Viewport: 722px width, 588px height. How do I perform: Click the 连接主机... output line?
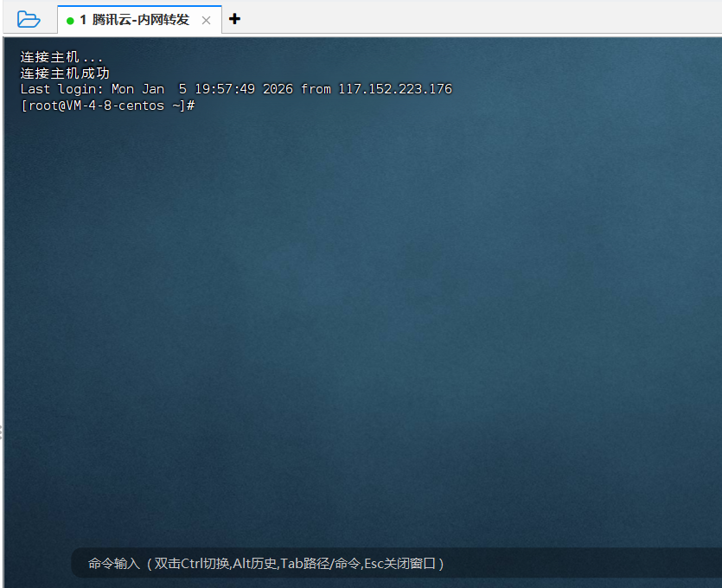[x=61, y=57]
